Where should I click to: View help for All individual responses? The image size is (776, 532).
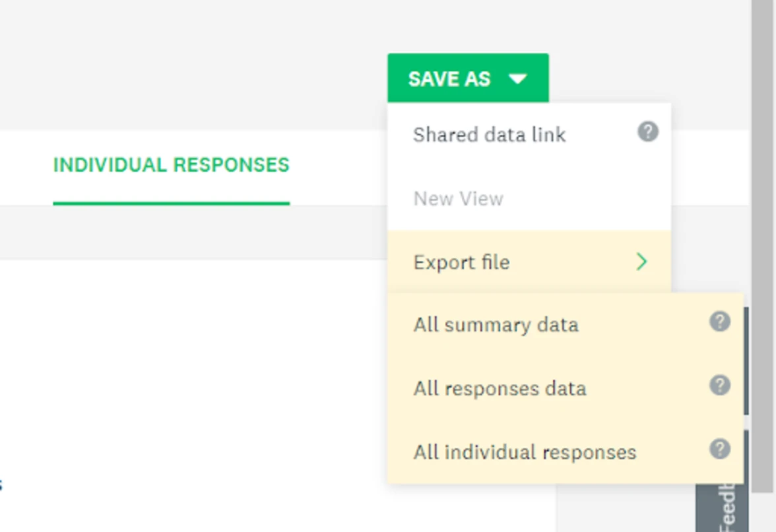coord(720,449)
